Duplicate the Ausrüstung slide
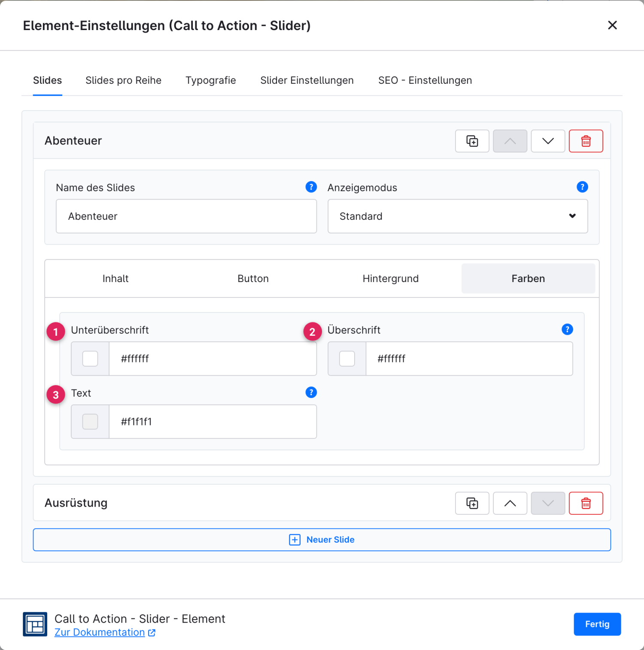The width and height of the screenshot is (644, 650). (472, 503)
